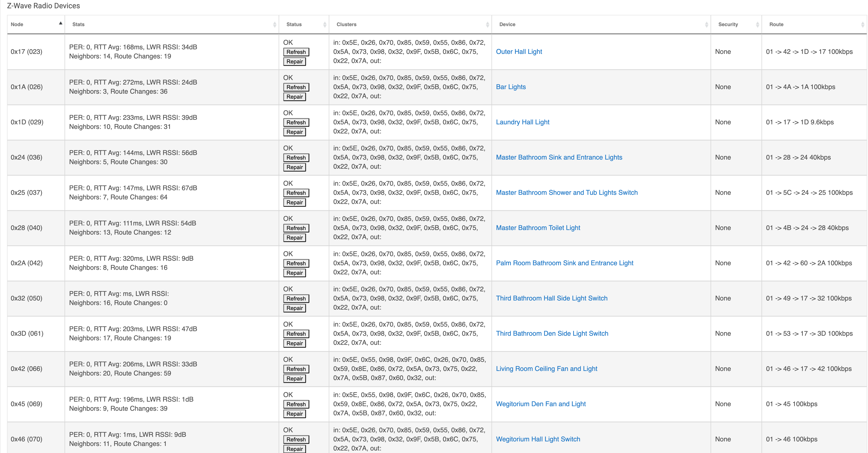Select route text 01 -> 28 -> 24 40kbps
This screenshot has width=868, height=453.
tap(798, 157)
